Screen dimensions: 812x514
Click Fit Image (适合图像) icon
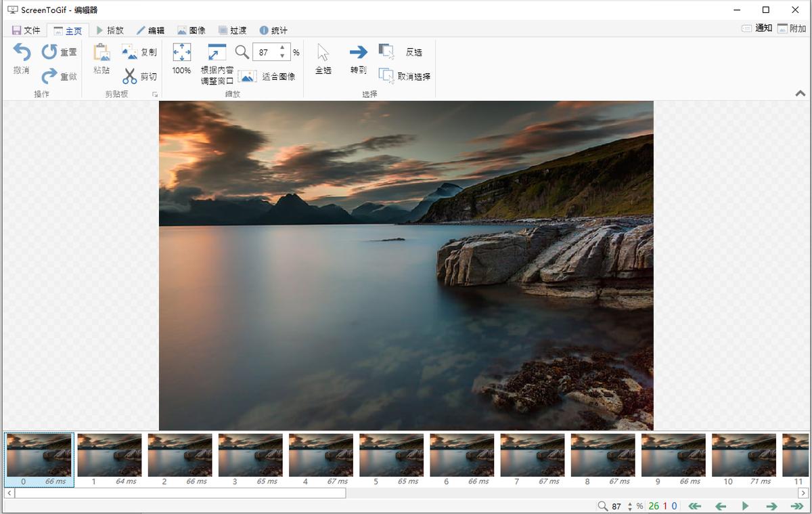[x=248, y=77]
